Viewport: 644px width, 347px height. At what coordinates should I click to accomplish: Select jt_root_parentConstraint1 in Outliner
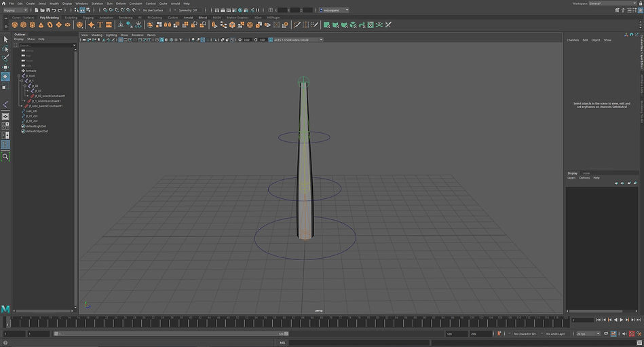[x=45, y=106]
